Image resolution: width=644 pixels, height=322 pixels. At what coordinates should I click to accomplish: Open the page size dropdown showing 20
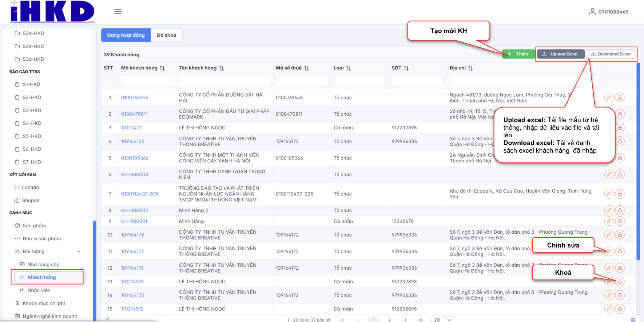pos(444,319)
